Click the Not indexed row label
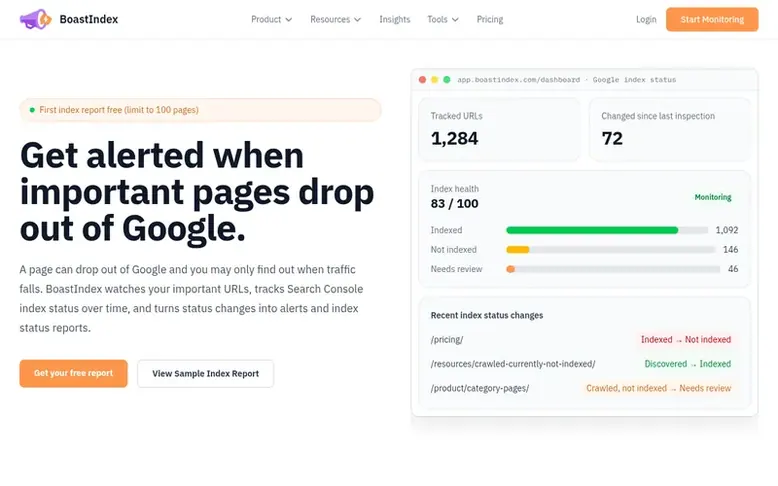 pos(454,249)
